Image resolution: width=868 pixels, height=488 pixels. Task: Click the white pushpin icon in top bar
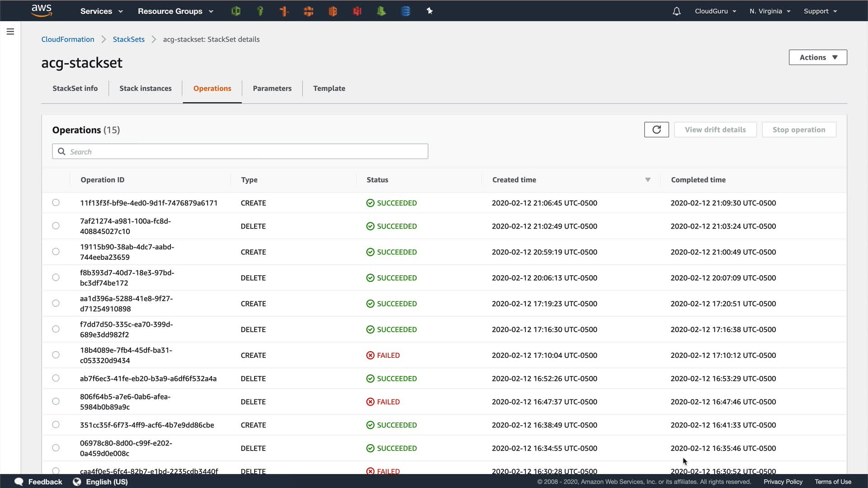[x=429, y=11]
